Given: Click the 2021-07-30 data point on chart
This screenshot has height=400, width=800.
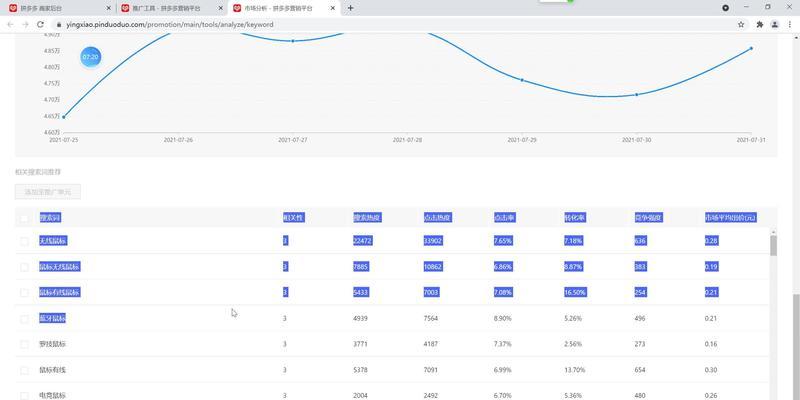Looking at the screenshot, I should (637, 95).
